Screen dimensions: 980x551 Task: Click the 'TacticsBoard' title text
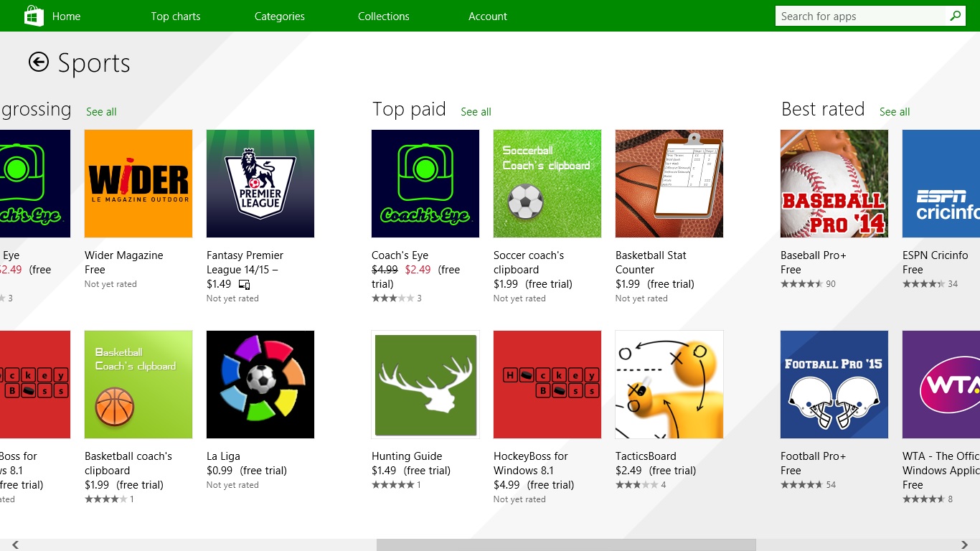pos(646,456)
